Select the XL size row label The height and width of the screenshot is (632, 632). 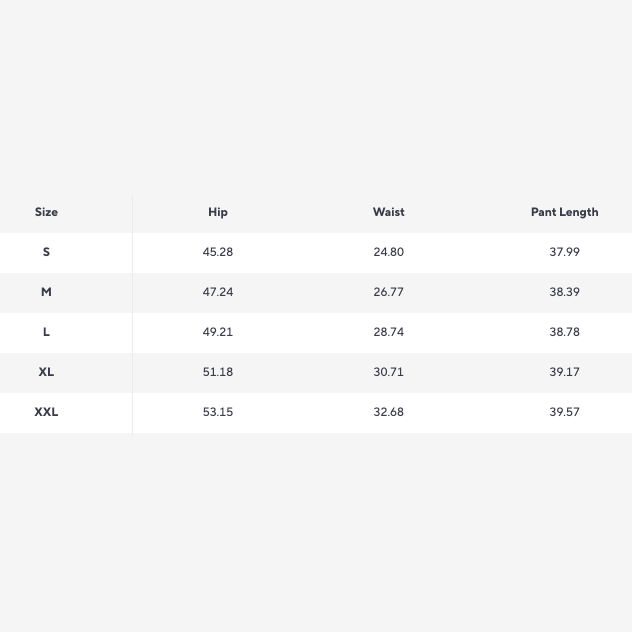46,372
